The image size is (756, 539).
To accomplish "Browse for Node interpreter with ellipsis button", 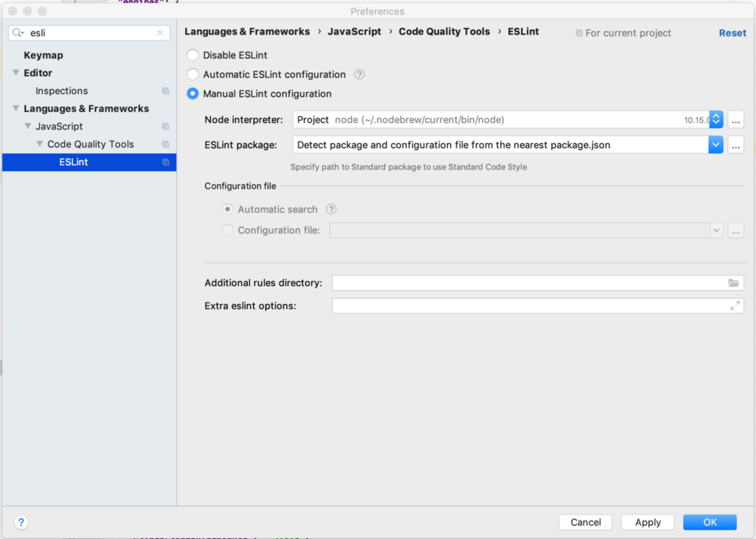I will point(736,120).
